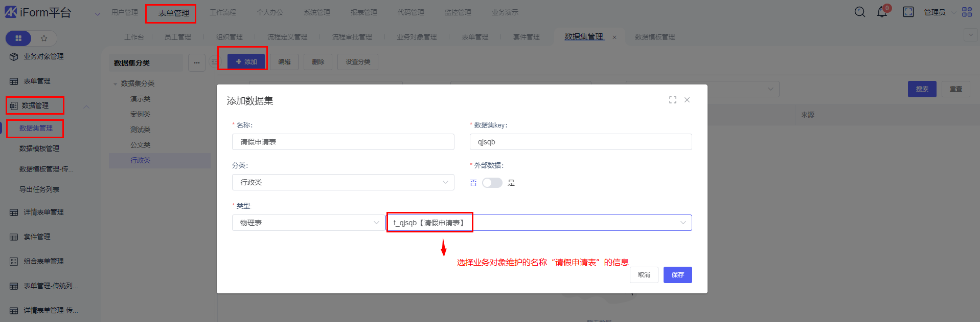Toggle the 外部数据 switch
This screenshot has height=322, width=980.
(492, 183)
